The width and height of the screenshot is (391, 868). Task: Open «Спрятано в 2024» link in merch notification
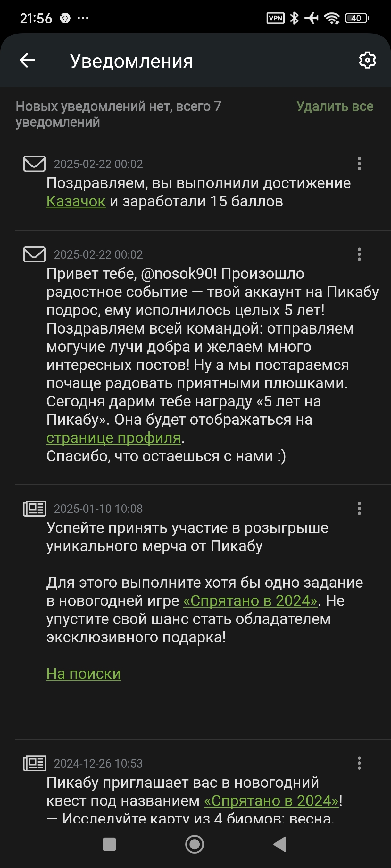pos(250,601)
